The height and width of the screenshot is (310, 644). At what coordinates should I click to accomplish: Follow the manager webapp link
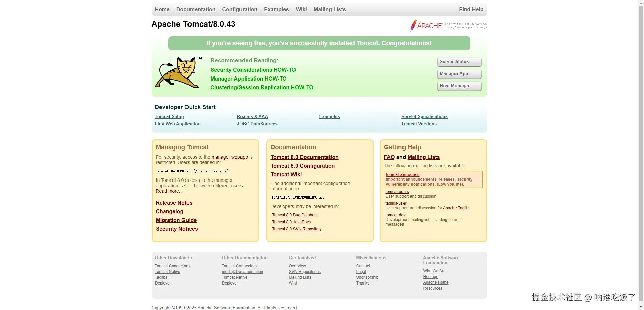230,157
